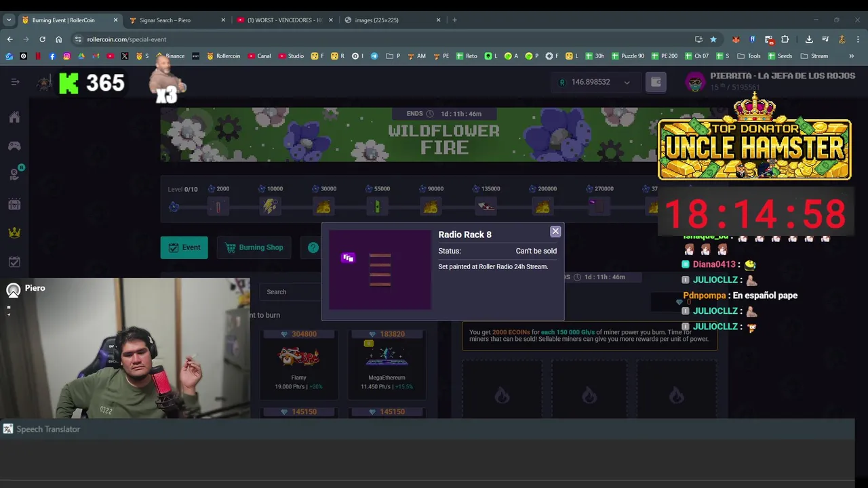The width and height of the screenshot is (868, 488).
Task: Show more bookmarks with the double chevron
Action: 851,56
